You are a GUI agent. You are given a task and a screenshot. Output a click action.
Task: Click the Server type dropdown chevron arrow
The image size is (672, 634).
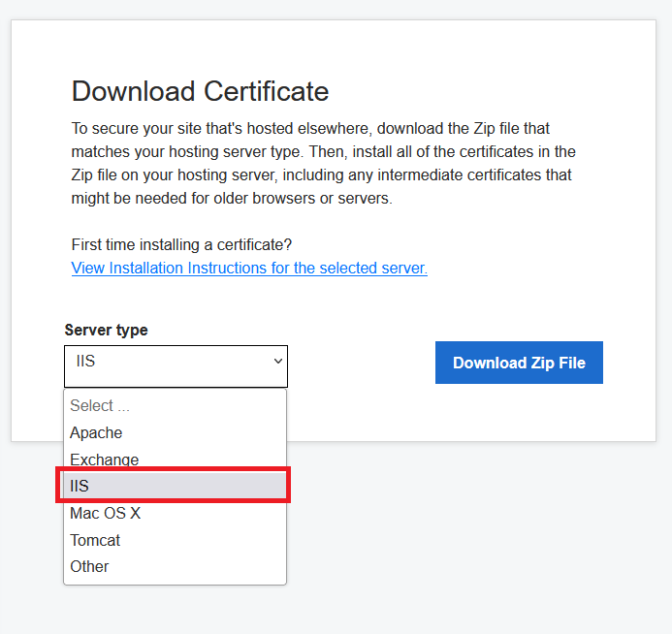click(278, 361)
